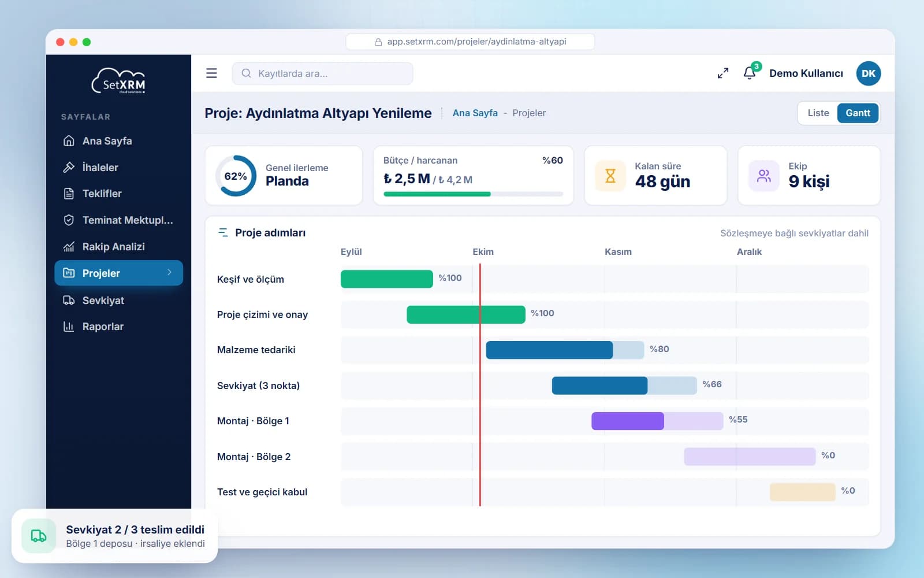Click the Demo Kullanıcı user name
Viewport: 924px width, 578px height.
(806, 73)
